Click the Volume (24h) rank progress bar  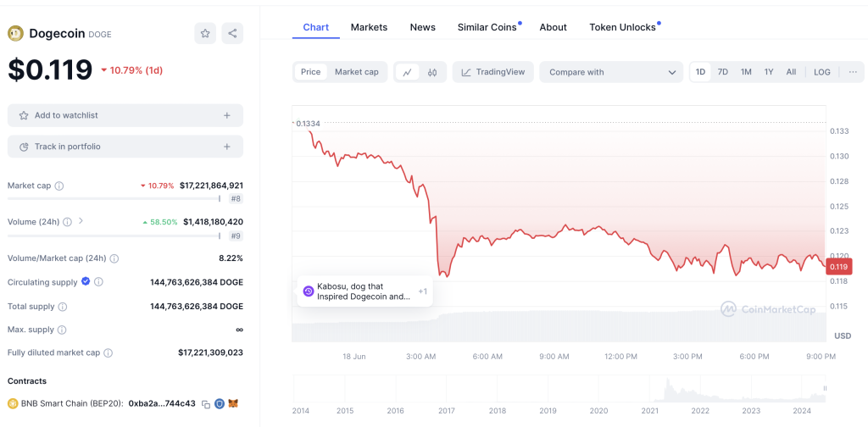coord(114,236)
